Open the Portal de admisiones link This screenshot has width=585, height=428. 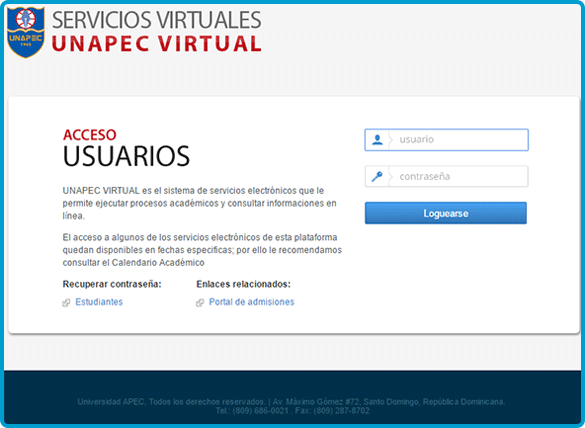[251, 302]
